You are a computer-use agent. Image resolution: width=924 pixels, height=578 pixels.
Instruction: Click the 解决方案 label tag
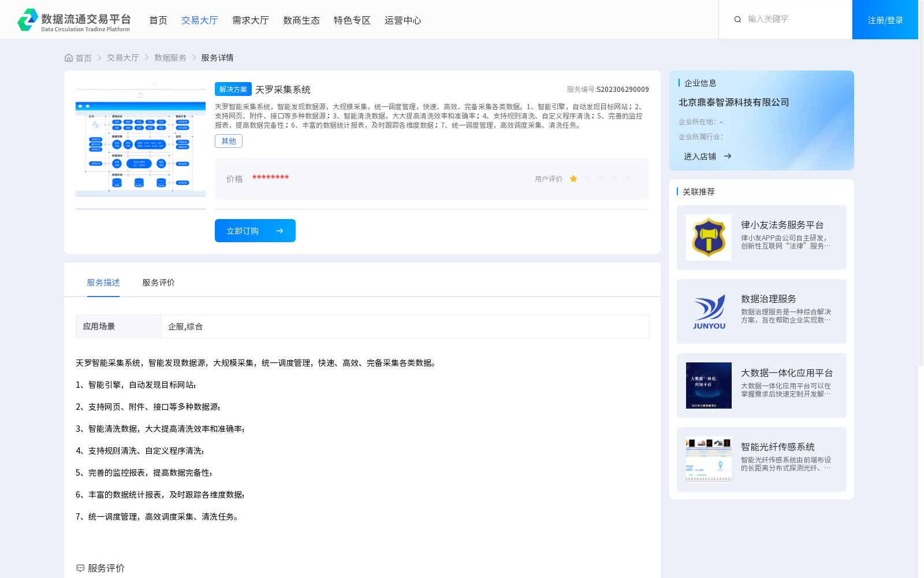pos(233,89)
